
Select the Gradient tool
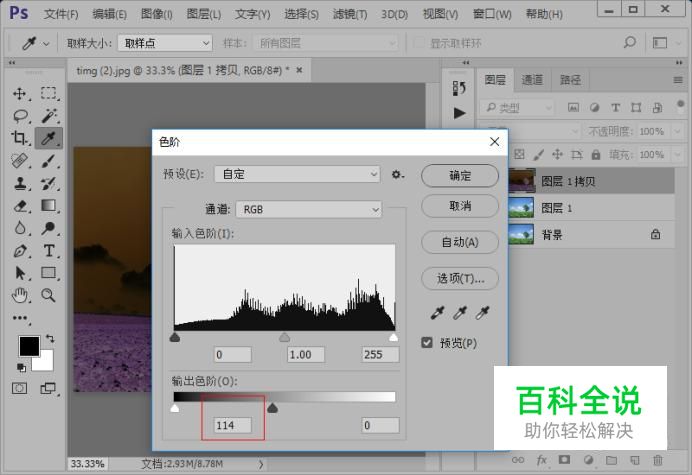(49, 206)
